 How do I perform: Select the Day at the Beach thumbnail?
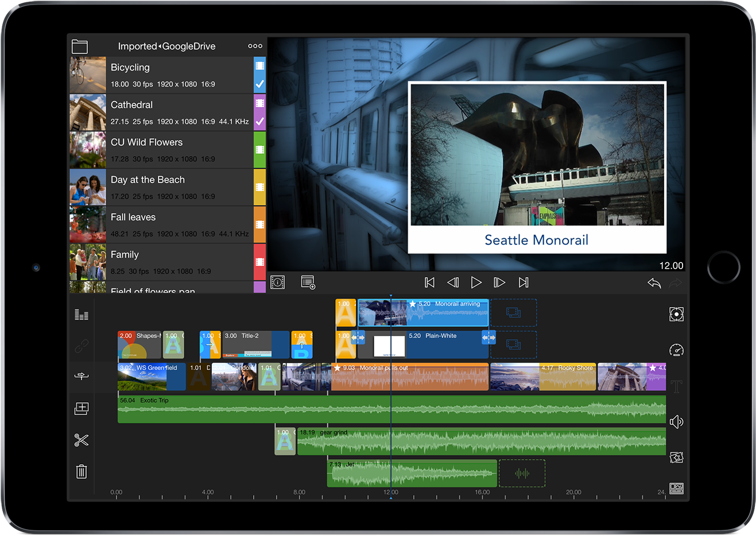coord(87,187)
